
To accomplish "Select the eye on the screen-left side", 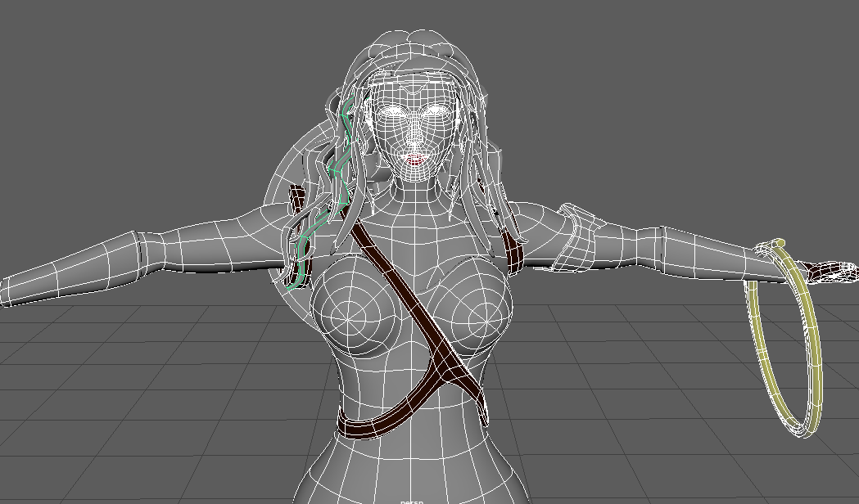I will coord(394,112).
